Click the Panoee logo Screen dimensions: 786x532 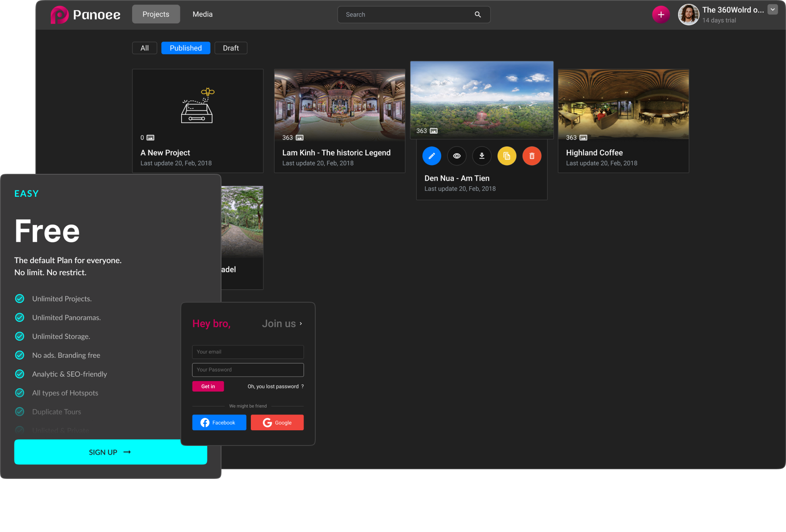click(85, 14)
